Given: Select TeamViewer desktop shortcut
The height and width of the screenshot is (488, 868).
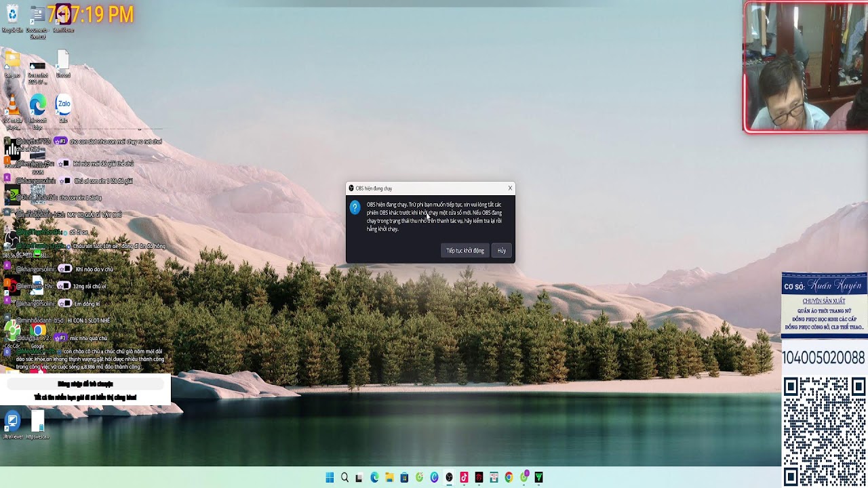Looking at the screenshot, I should 63,18.
